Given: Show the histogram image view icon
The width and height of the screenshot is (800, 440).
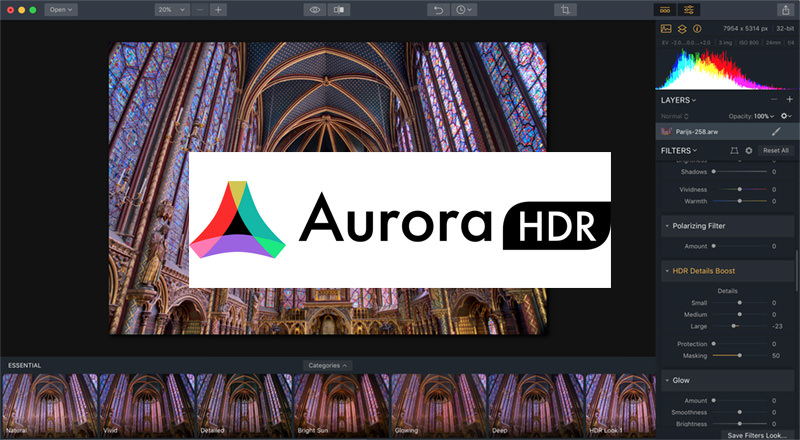Looking at the screenshot, I should [x=666, y=29].
